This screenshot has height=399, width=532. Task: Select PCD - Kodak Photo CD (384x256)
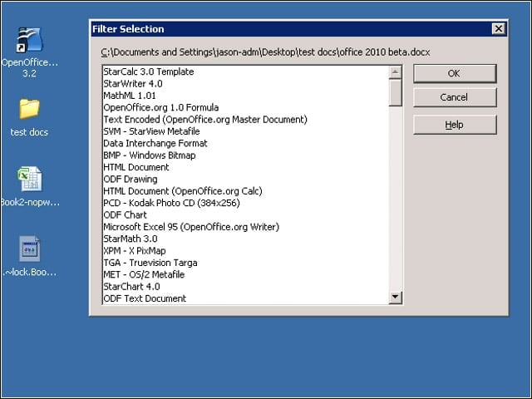(x=246, y=203)
